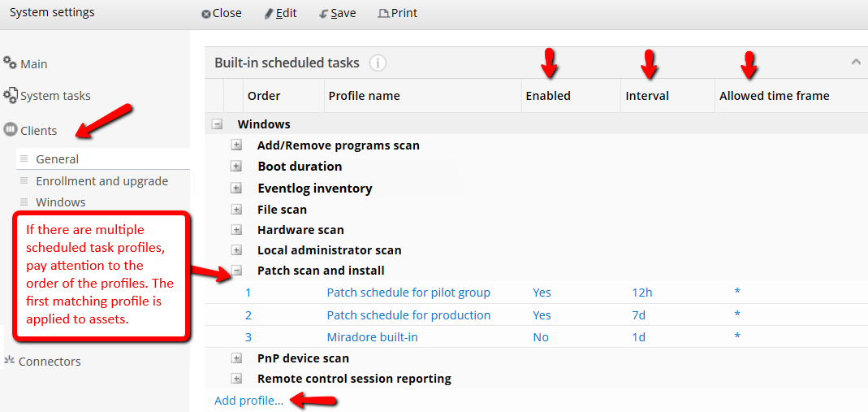Expand the File scan task
The width and height of the screenshot is (868, 412).
(x=236, y=210)
